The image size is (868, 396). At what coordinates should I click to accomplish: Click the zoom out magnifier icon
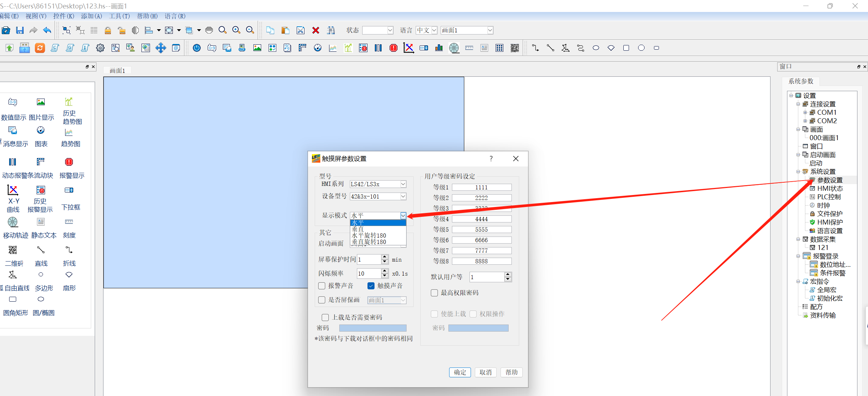click(250, 30)
